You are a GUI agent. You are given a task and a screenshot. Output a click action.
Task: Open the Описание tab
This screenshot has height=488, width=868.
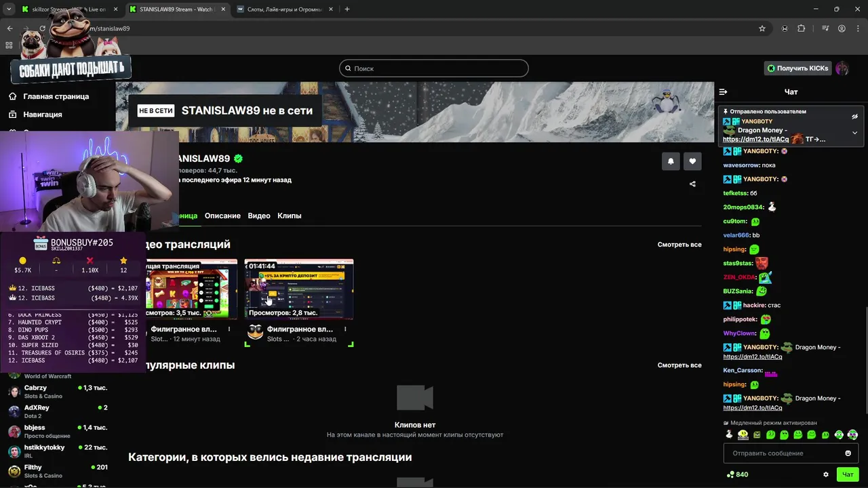pos(222,216)
